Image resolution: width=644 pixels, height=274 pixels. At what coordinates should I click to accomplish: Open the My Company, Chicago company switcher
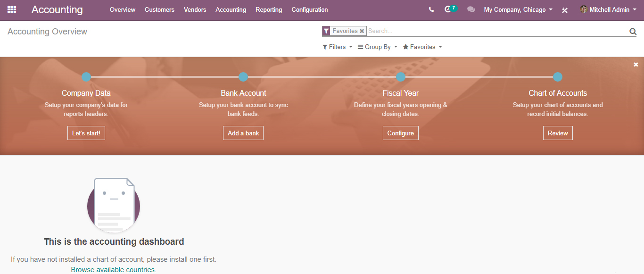518,9
